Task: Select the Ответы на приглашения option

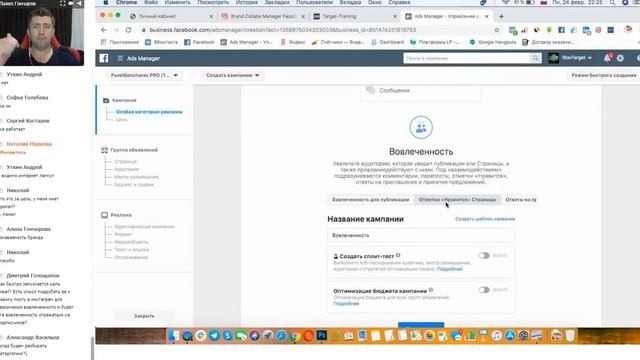Action: click(521, 200)
